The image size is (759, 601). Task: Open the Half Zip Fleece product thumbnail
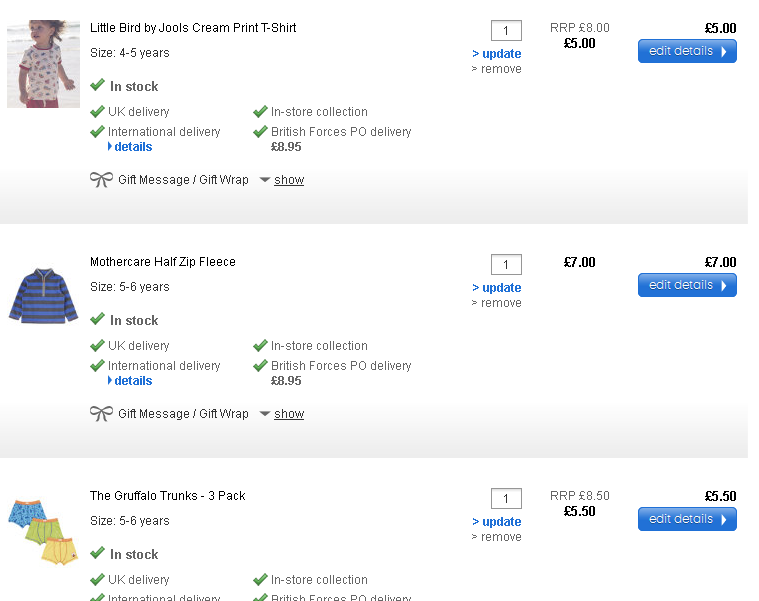tap(43, 295)
